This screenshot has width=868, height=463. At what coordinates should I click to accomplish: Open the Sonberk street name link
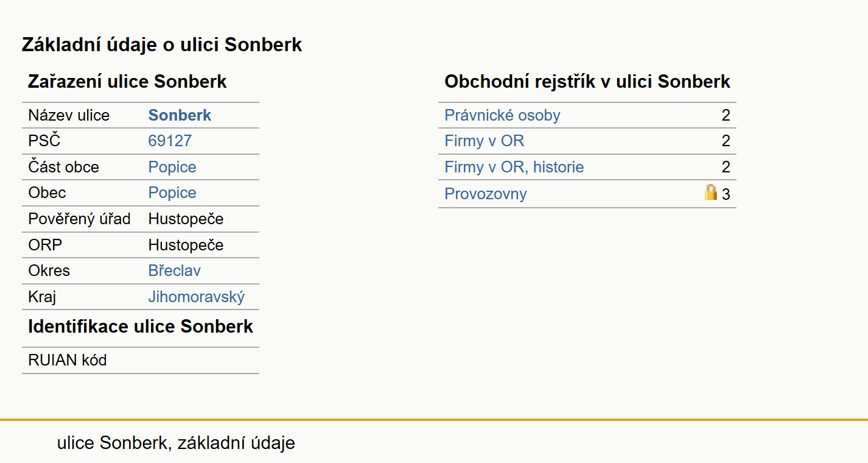point(180,115)
